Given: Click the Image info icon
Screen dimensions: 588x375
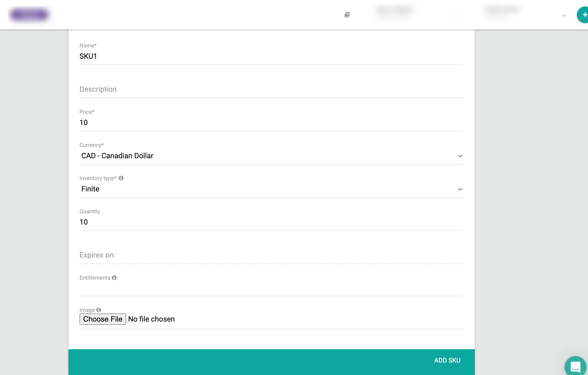Looking at the screenshot, I should [x=99, y=310].
